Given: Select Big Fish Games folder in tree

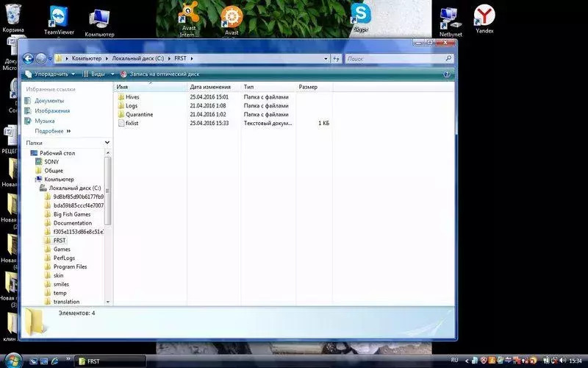Looking at the screenshot, I should [x=71, y=214].
